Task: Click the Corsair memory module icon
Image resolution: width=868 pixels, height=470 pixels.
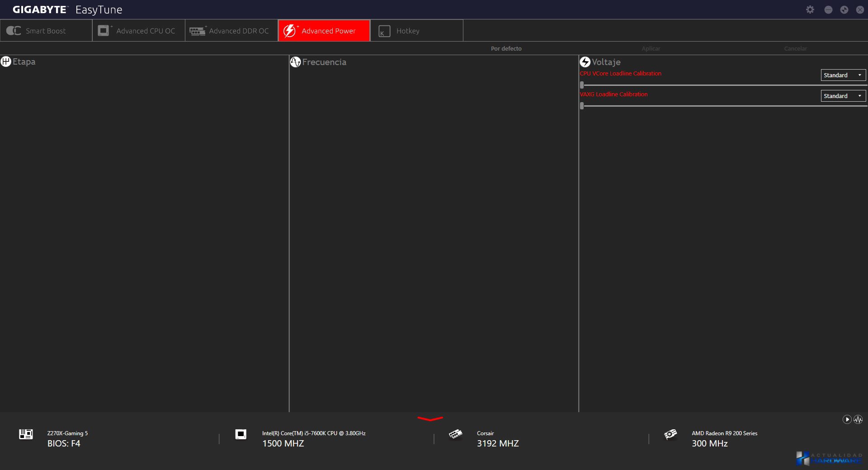Action: pos(455,434)
